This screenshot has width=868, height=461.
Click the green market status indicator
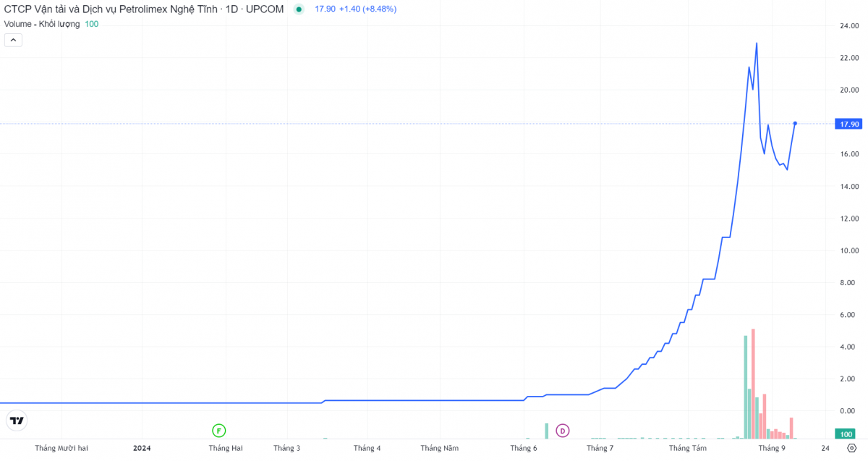click(299, 9)
